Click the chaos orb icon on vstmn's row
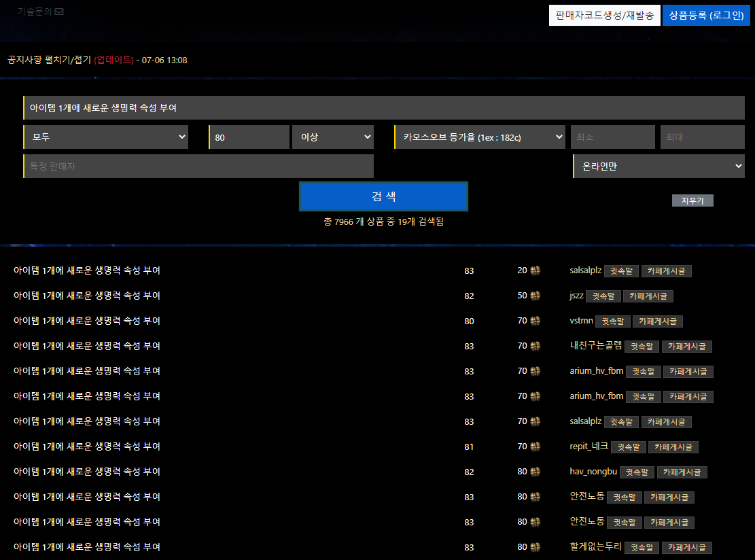This screenshot has height=560, width=755. (x=535, y=321)
